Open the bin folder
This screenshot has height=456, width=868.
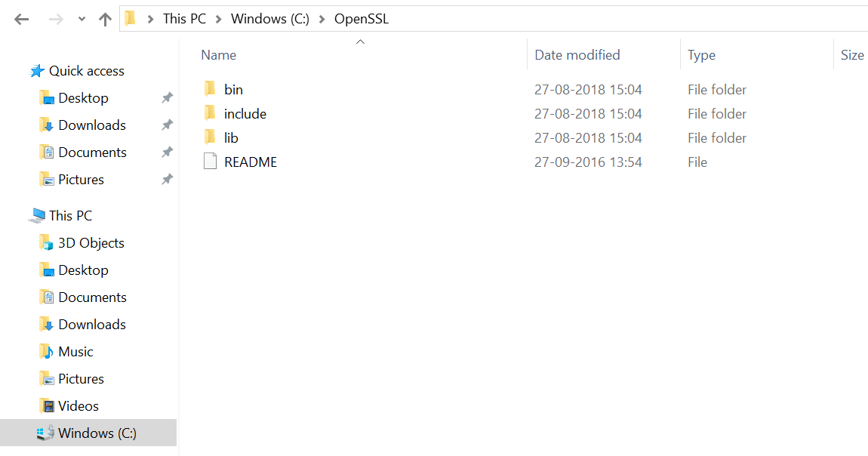(x=234, y=88)
